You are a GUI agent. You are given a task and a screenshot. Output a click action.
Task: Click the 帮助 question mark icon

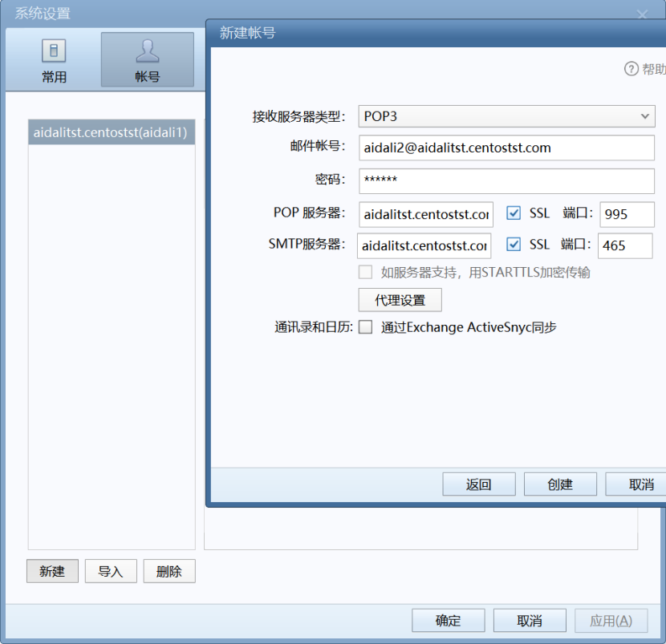(631, 69)
